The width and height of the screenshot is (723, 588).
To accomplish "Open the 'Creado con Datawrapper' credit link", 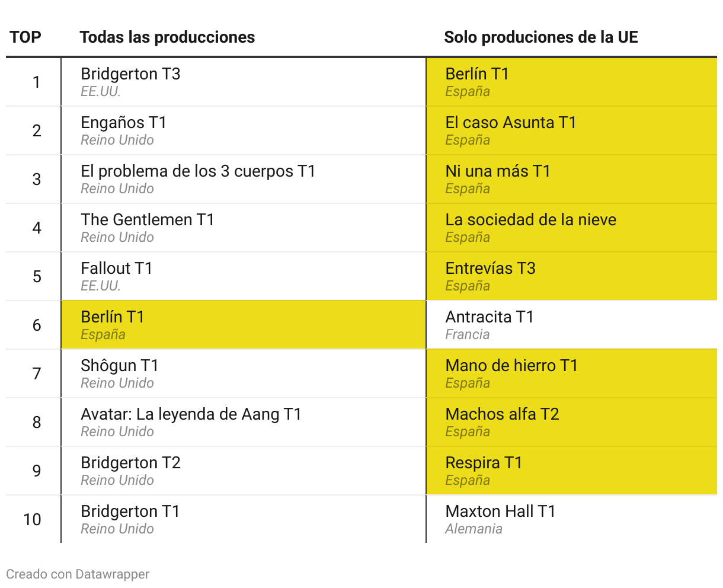I will point(78,574).
